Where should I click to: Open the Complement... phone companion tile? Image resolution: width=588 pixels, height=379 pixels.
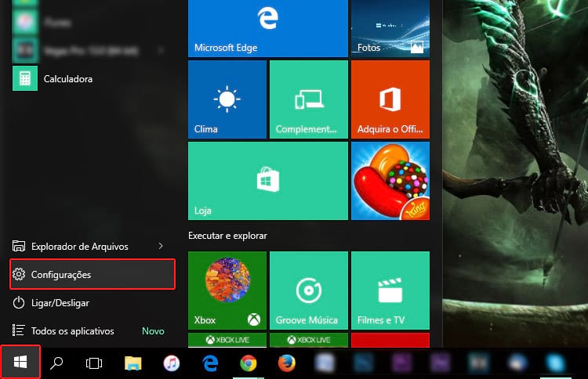[x=309, y=99]
